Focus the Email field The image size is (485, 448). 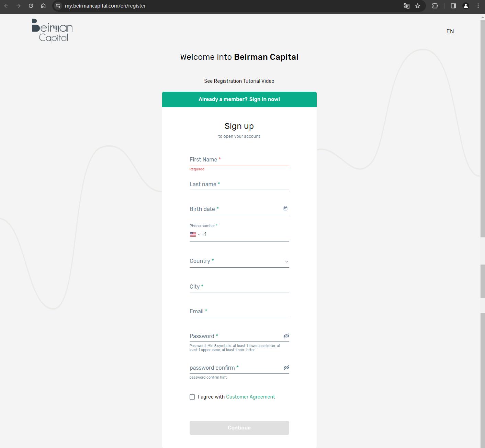click(239, 311)
